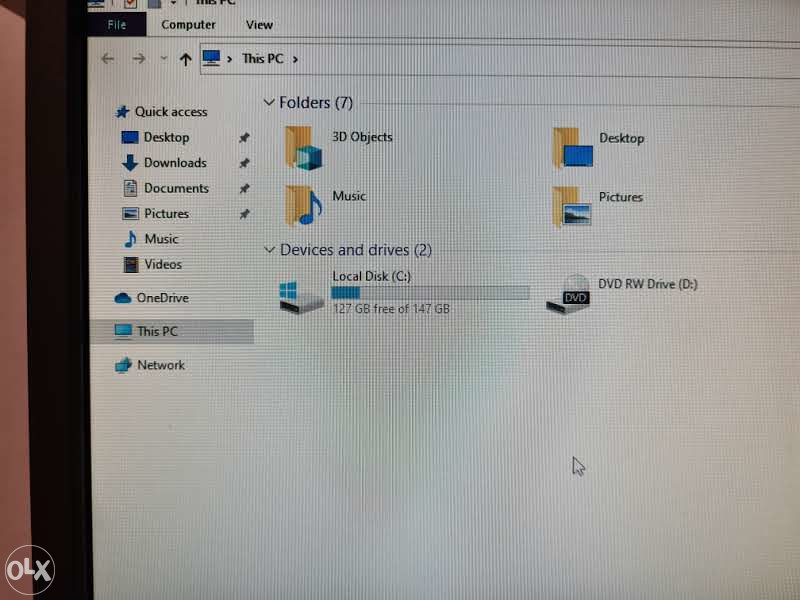This screenshot has height=600, width=800.
Task: Click the Desktop icon in sidebar
Action: point(130,137)
